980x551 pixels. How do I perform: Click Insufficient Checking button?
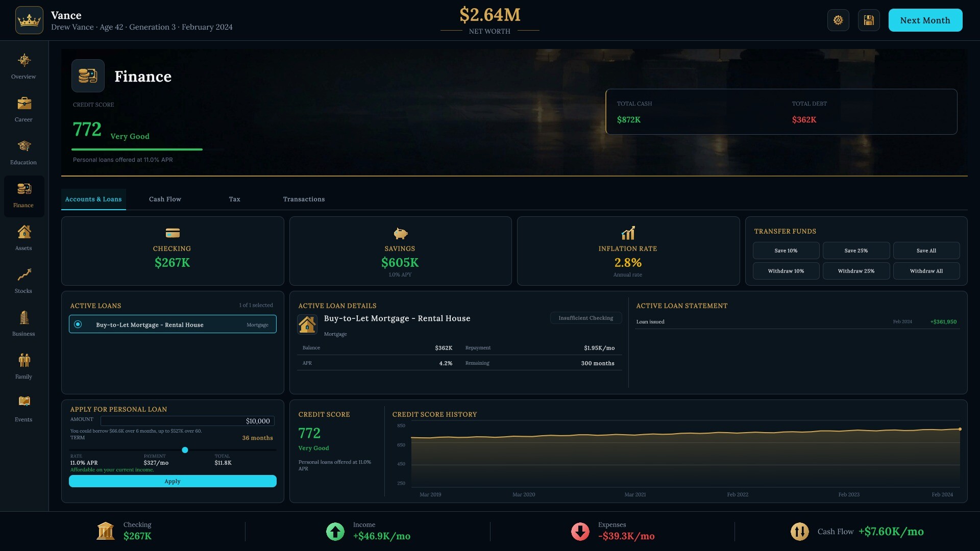[x=586, y=318]
